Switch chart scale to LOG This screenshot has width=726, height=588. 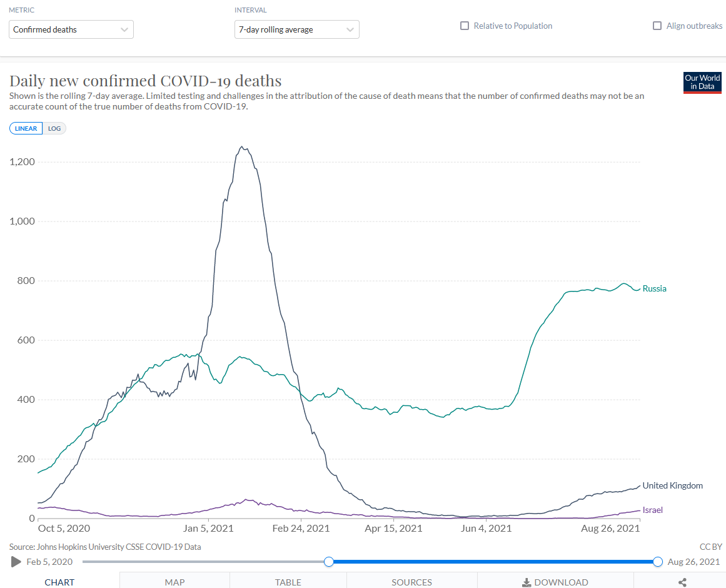tap(54, 128)
